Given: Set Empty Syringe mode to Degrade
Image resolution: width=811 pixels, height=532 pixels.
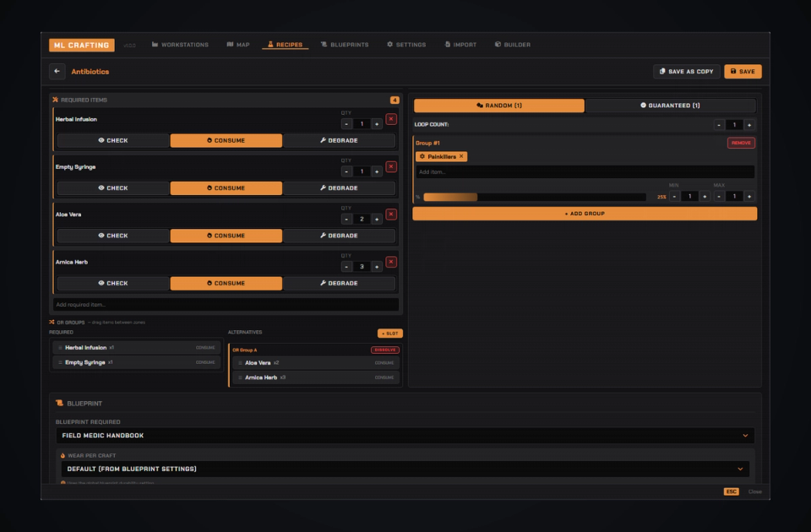Looking at the screenshot, I should point(339,188).
